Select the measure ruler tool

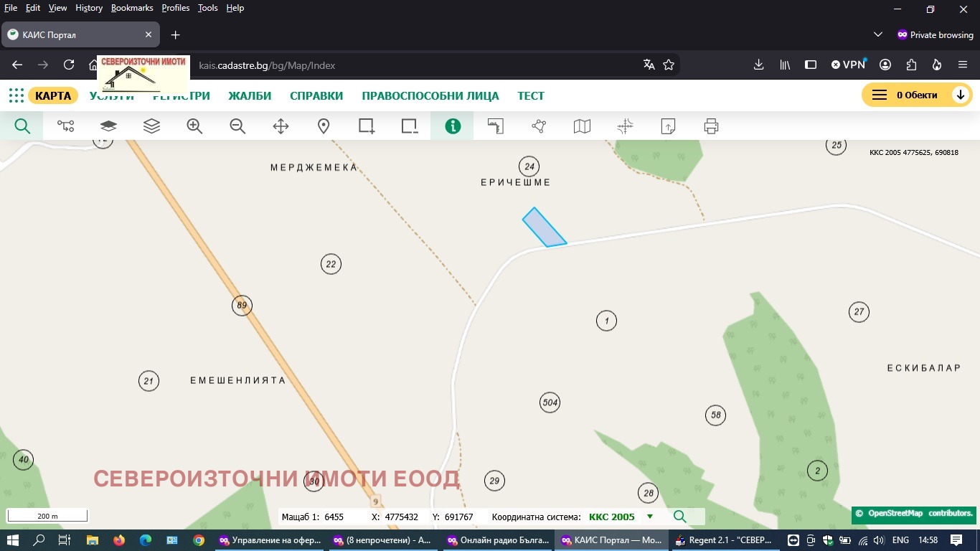pyautogui.click(x=496, y=126)
